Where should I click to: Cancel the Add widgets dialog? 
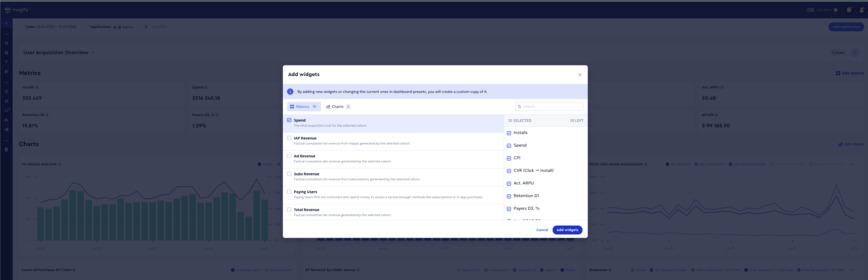click(x=542, y=230)
